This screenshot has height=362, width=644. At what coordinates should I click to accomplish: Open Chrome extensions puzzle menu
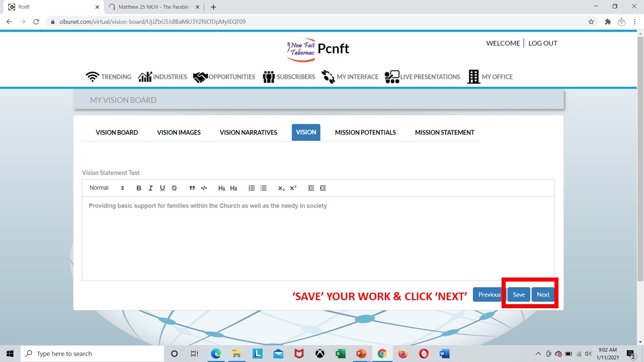[x=607, y=22]
